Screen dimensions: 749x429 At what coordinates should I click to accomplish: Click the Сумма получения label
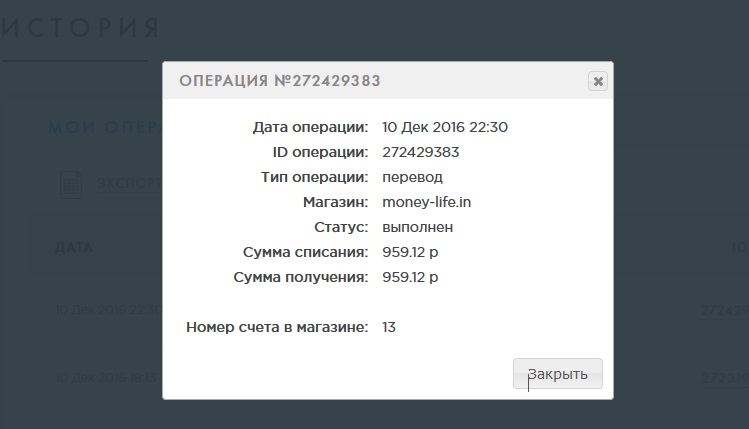pyautogui.click(x=300, y=277)
